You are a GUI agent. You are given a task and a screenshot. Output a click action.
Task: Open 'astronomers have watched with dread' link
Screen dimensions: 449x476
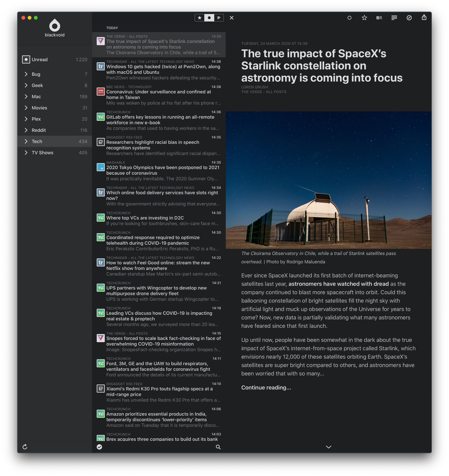(x=339, y=284)
